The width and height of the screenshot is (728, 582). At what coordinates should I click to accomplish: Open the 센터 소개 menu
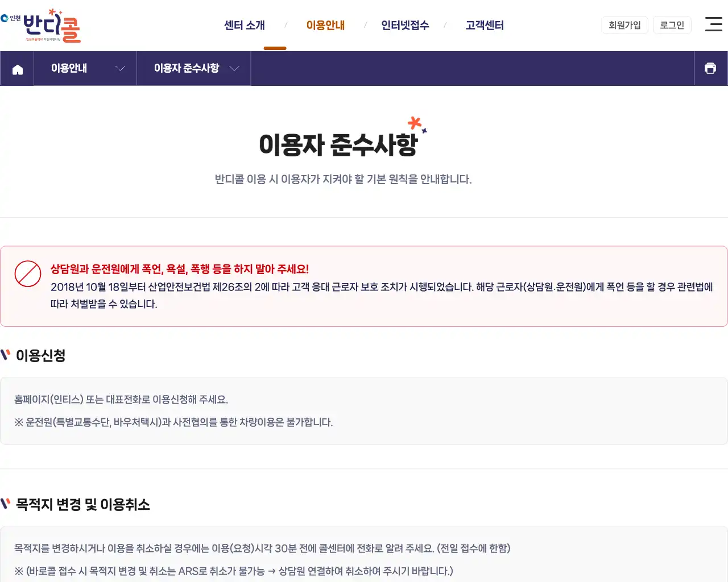(244, 25)
